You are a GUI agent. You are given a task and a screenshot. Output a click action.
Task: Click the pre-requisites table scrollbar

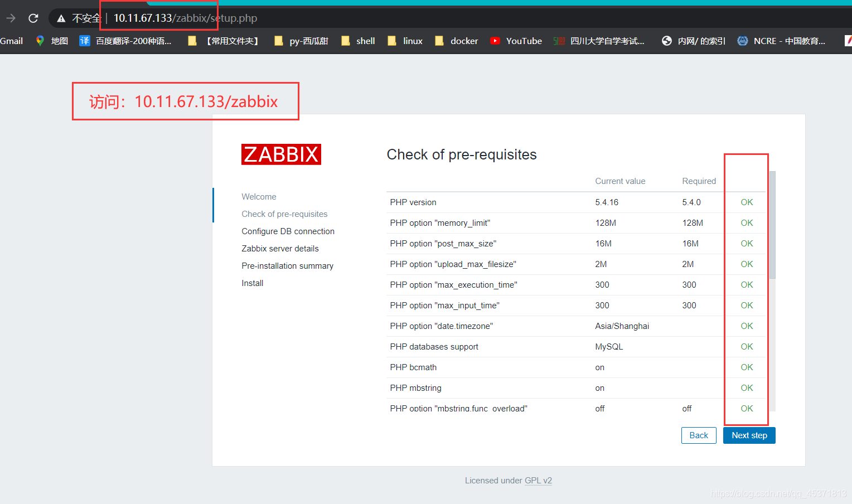pyautogui.click(x=772, y=225)
